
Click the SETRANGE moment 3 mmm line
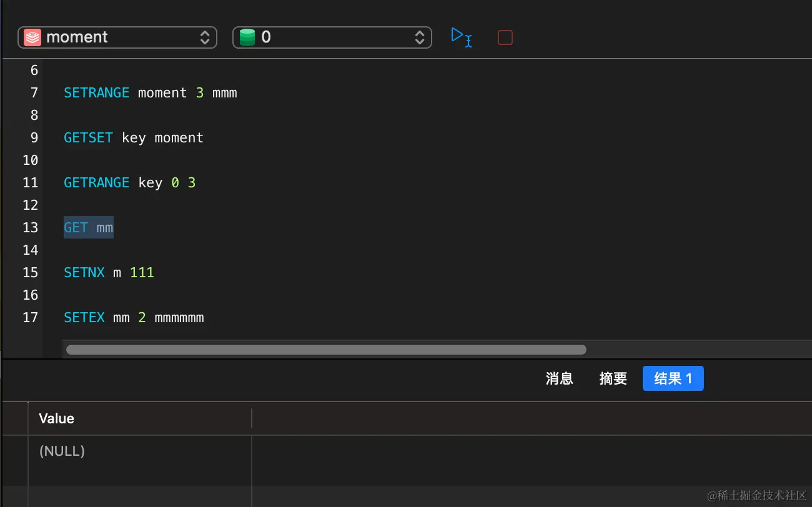[x=151, y=92]
